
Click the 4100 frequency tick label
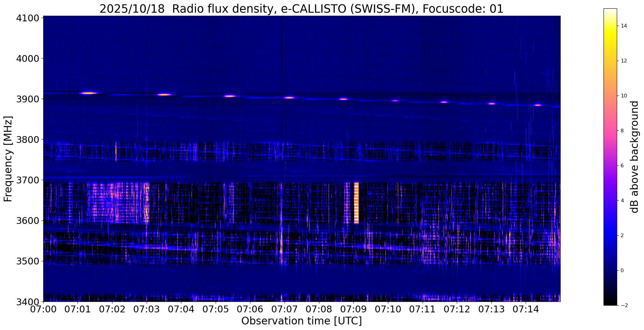pos(27,18)
